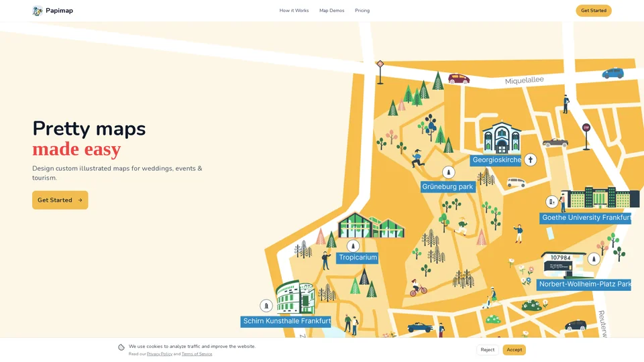
Task: Click the cyclist illustration on the map
Action: point(418,288)
